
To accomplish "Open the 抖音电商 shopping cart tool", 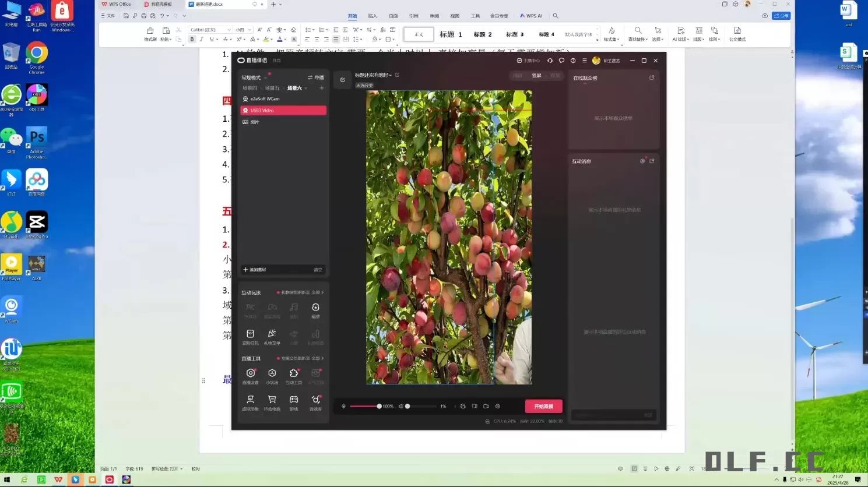I will point(272,400).
